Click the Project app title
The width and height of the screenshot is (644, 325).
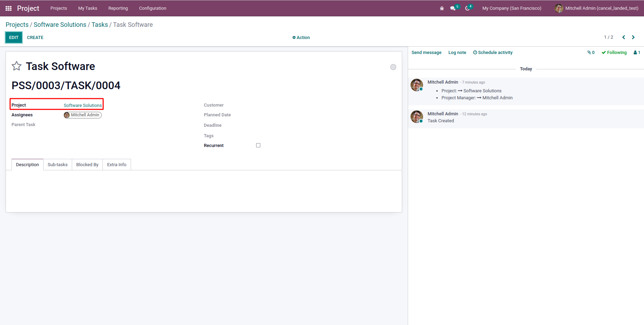[x=28, y=8]
